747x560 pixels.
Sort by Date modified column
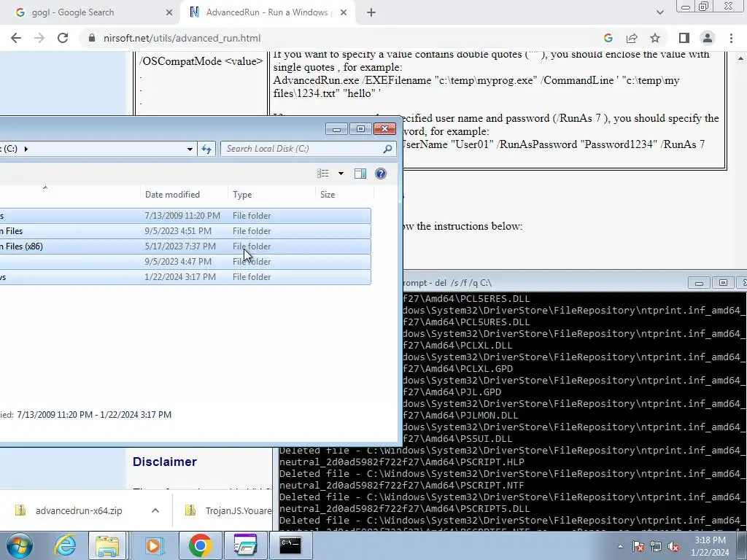[172, 194]
